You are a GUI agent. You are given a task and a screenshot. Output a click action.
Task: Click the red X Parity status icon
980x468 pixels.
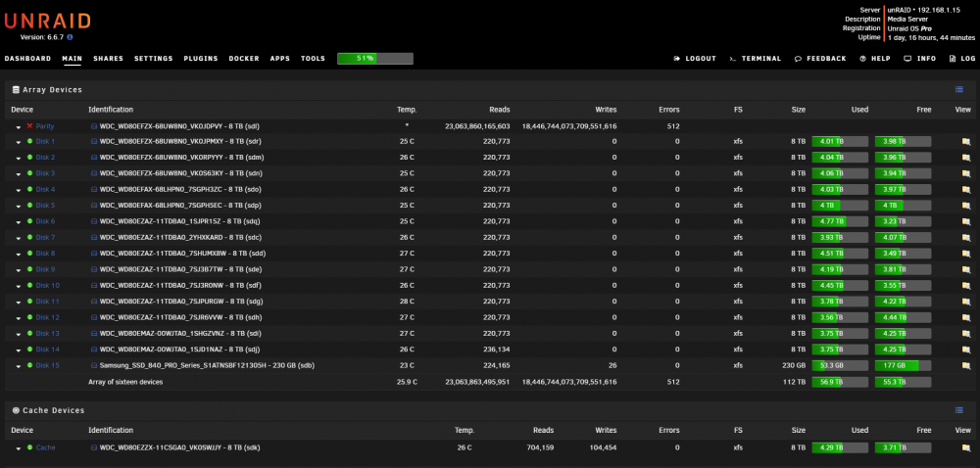point(29,126)
